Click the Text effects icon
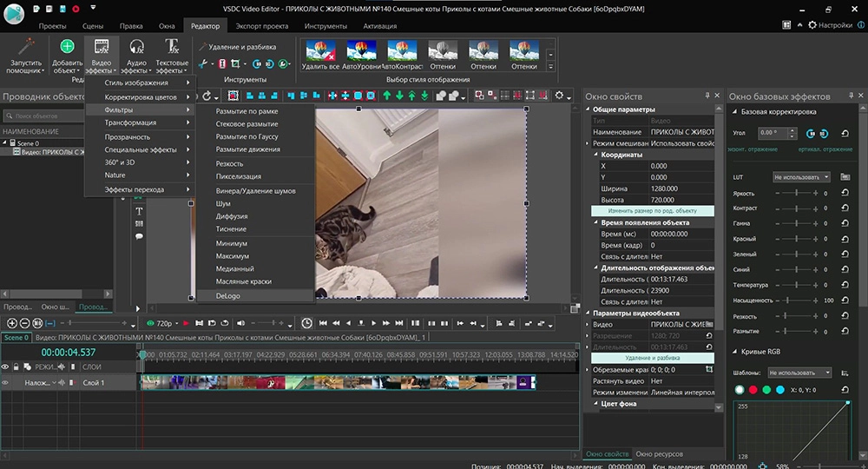The image size is (868, 469). click(172, 46)
